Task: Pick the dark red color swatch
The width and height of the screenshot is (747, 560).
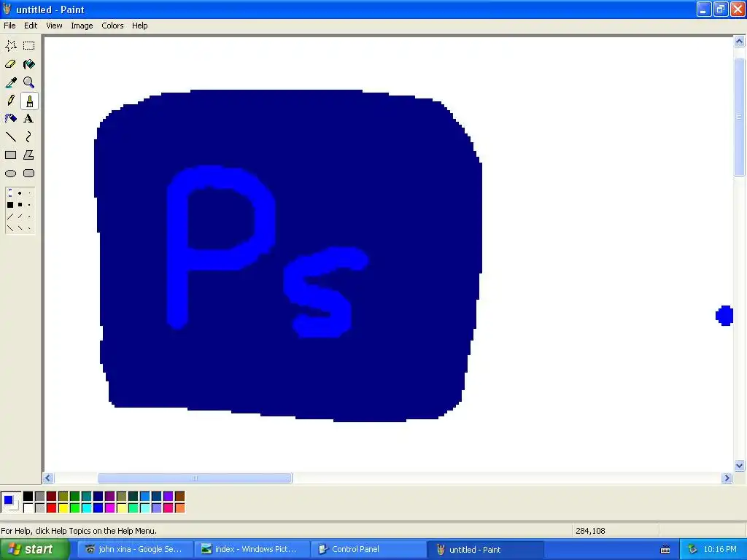Action: coord(52,496)
